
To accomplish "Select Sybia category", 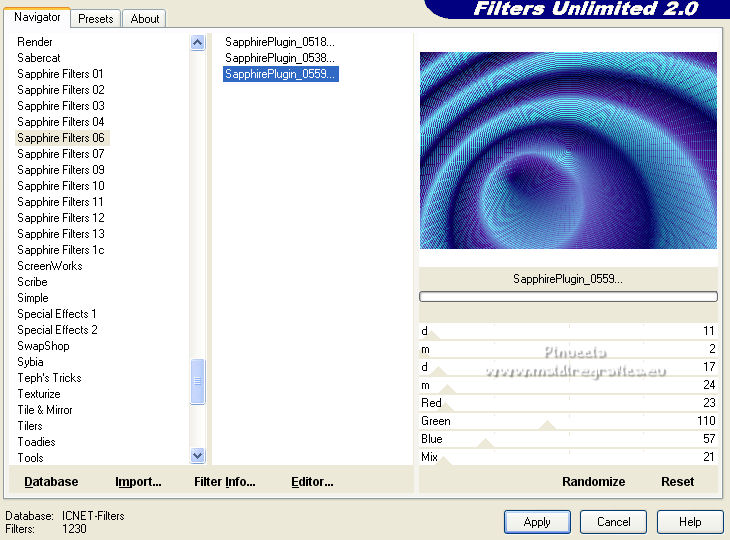I will click(x=30, y=362).
